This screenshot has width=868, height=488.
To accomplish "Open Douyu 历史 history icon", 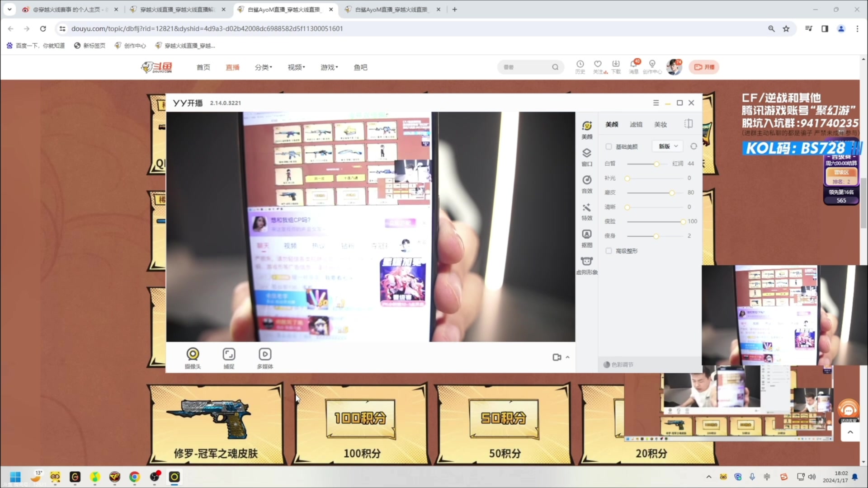I will coord(580,64).
